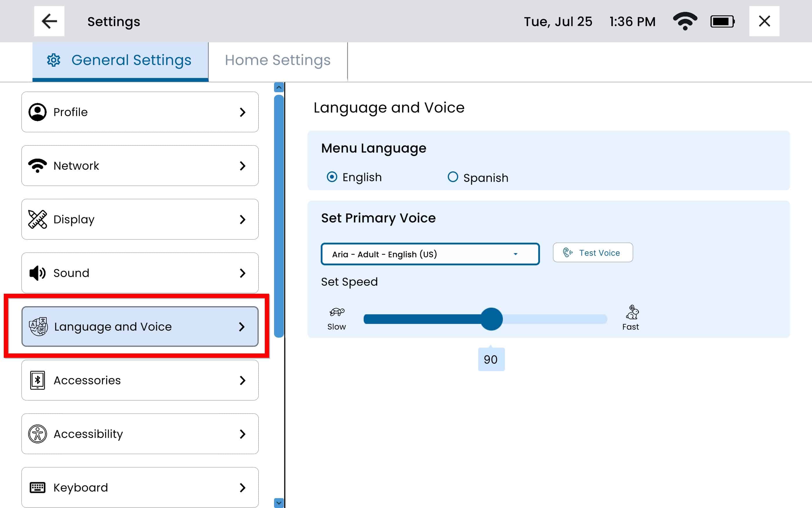Click the Display ruler-pencil icon
Screen dimensions: 812x508
(x=37, y=219)
